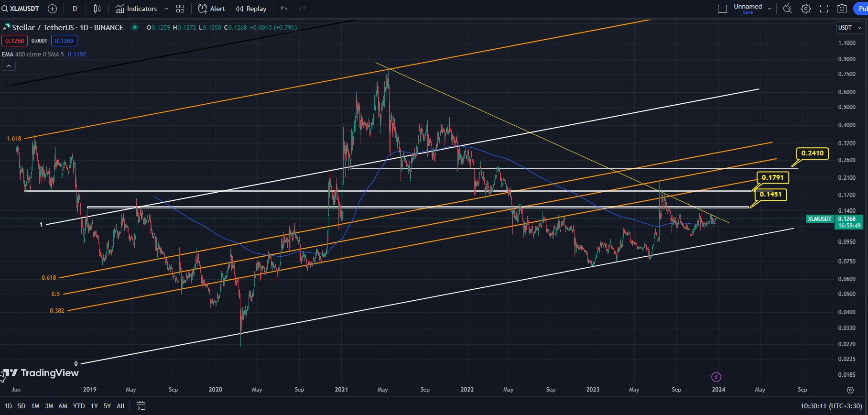The width and height of the screenshot is (868, 415).
Task: Select the 0.1451 price label
Action: [770, 194]
